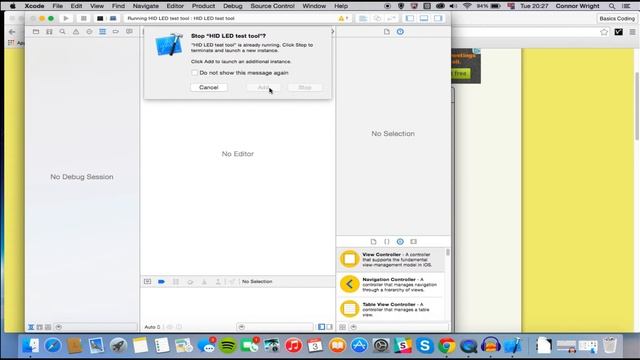Screen dimensions: 640x360
Task: Click Stop button in the dialog
Action: point(305,87)
